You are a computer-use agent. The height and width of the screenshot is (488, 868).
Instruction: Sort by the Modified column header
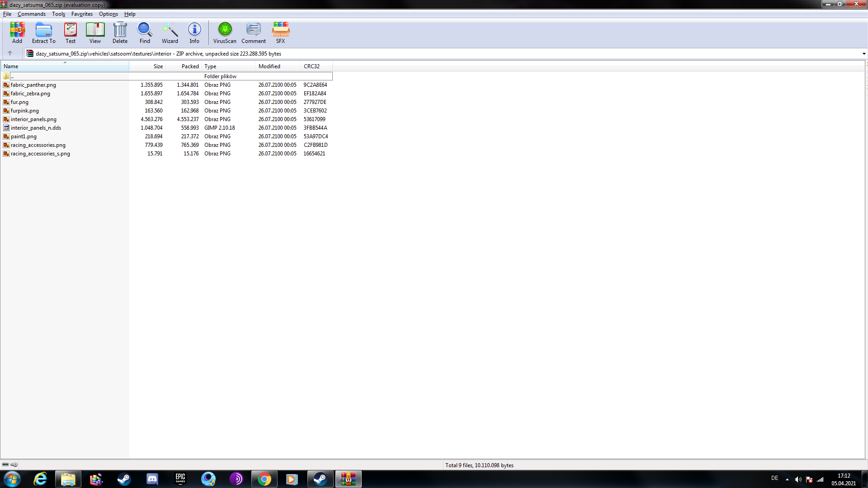278,66
